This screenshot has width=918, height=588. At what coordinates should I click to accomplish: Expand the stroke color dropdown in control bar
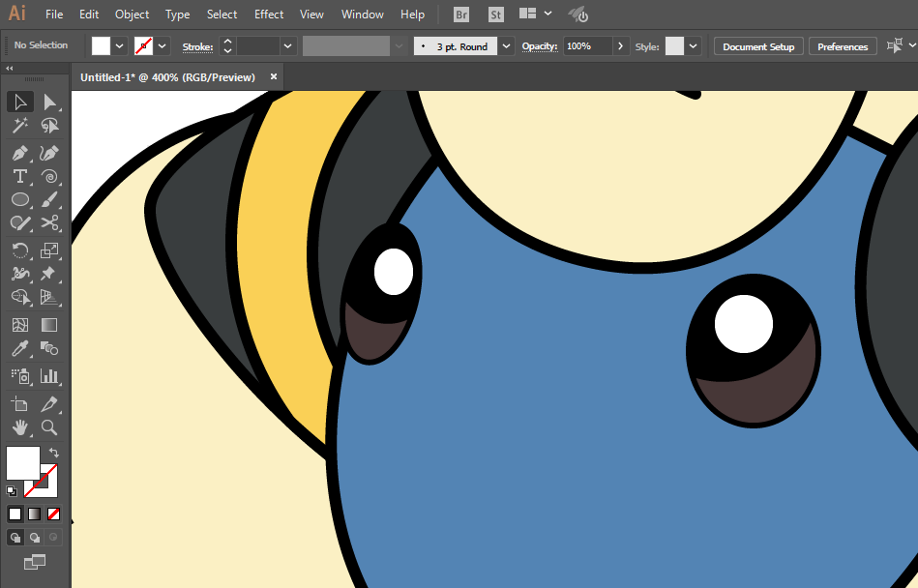click(163, 46)
